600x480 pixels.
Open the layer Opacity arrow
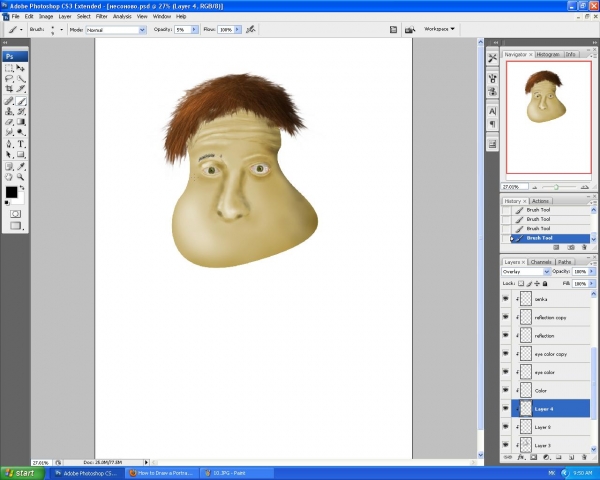coord(592,271)
